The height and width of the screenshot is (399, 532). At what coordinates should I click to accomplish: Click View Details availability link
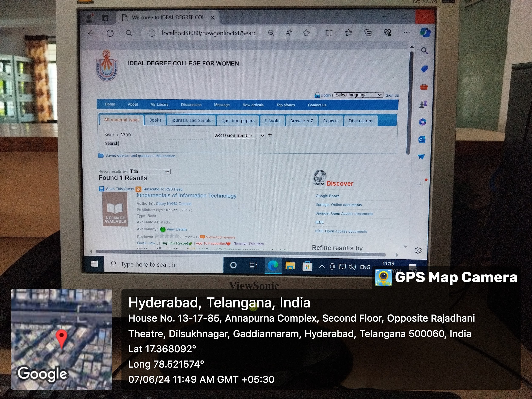177,229
